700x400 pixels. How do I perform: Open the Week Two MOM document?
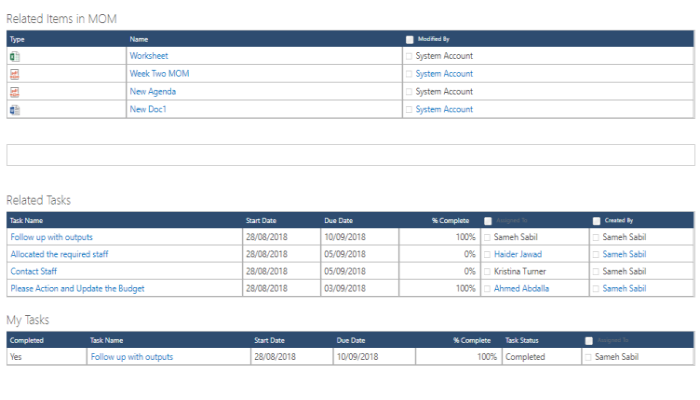159,74
